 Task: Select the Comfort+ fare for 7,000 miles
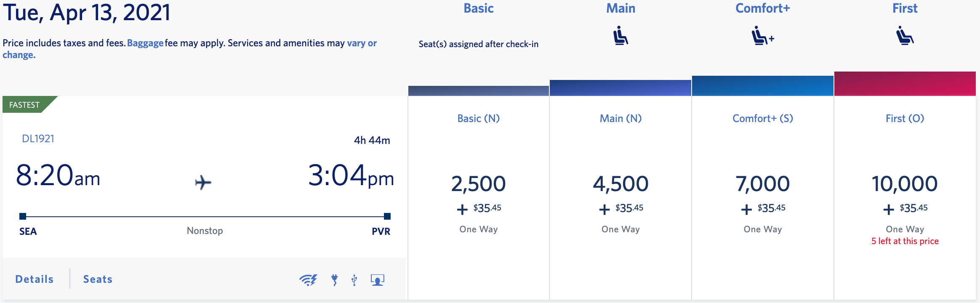(762, 184)
